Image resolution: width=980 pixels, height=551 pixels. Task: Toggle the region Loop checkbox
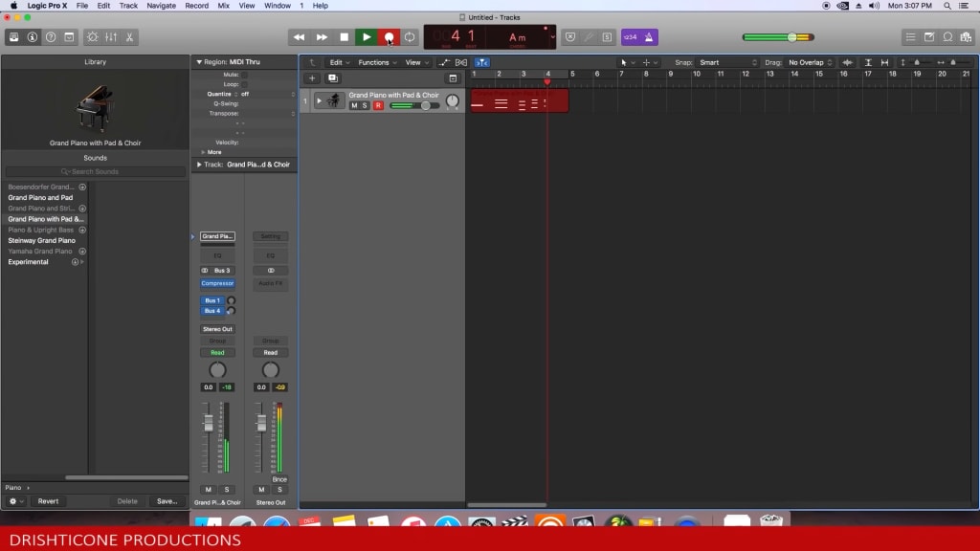click(x=244, y=84)
